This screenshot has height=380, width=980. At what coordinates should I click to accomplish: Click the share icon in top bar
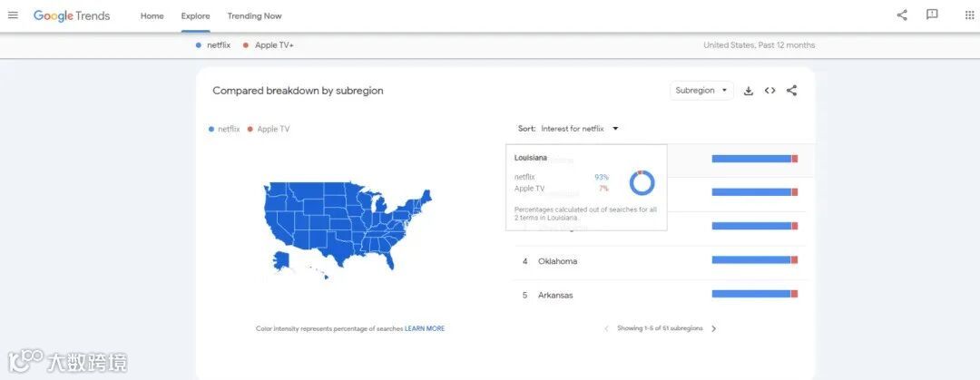(x=901, y=15)
